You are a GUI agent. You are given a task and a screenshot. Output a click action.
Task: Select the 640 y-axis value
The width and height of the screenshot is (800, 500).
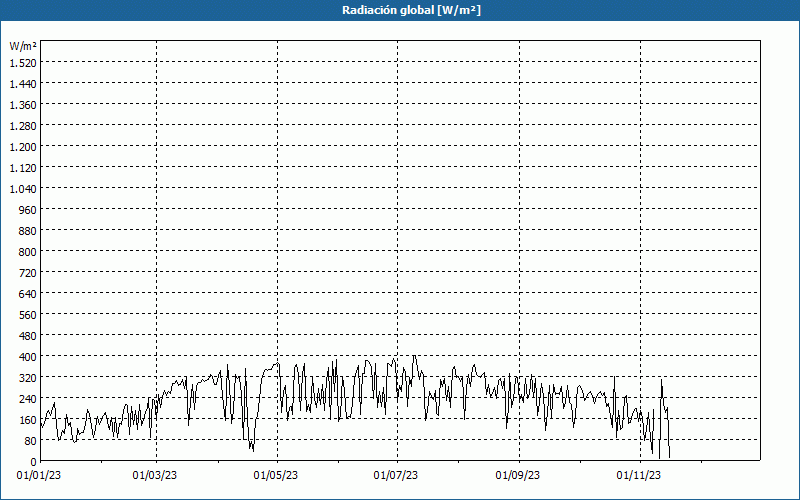(28, 294)
